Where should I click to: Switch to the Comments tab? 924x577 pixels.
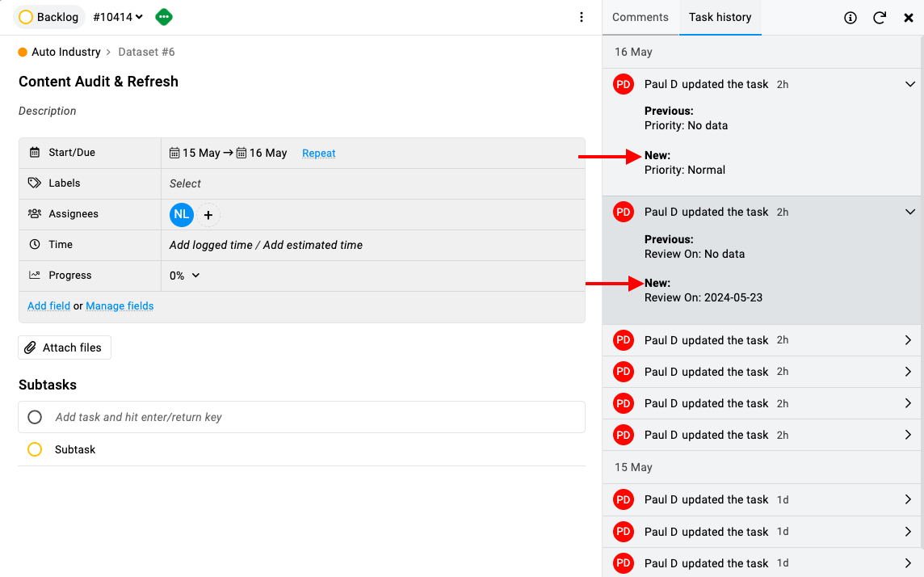[640, 17]
